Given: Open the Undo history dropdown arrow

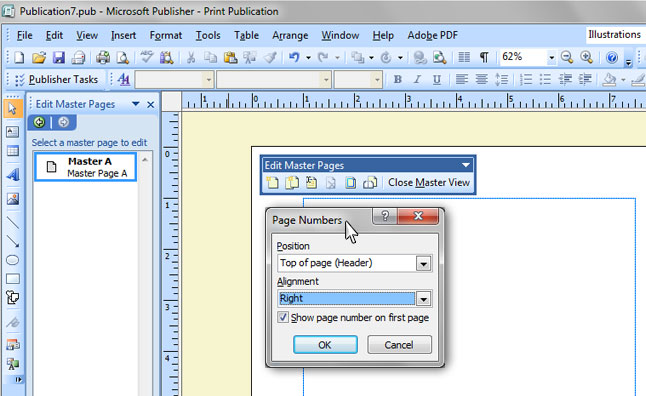Looking at the screenshot, I should pyautogui.click(x=308, y=58).
